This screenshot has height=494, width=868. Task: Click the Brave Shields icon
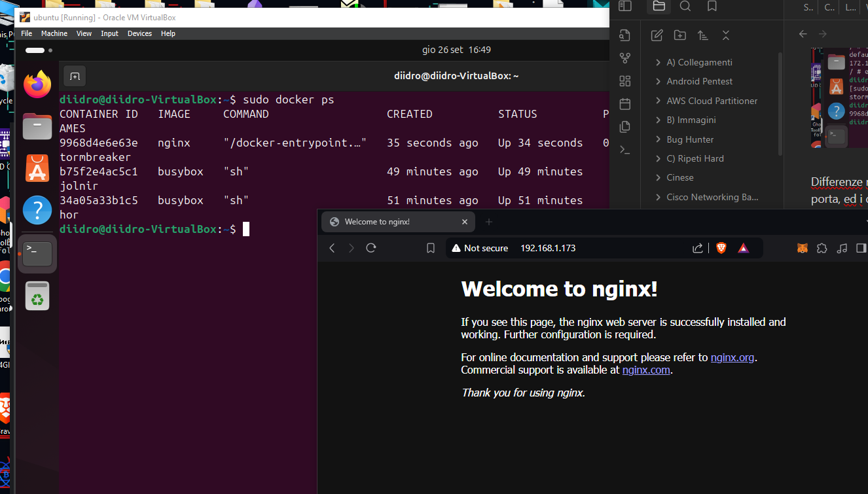pos(721,248)
